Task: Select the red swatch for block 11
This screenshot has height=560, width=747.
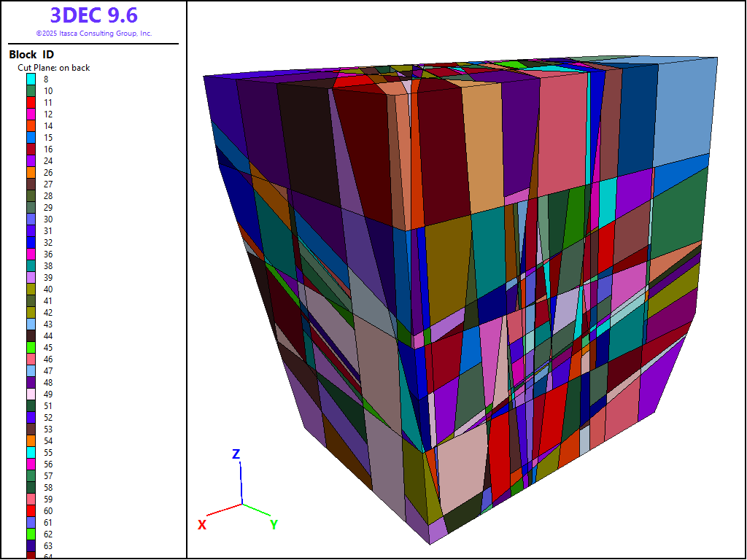Action: [31, 102]
